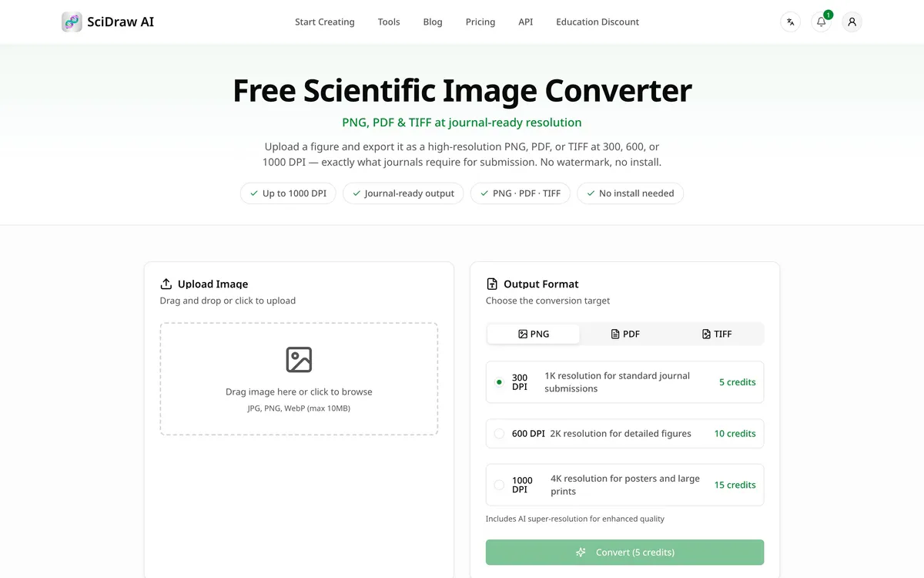Click the 5 credits label

point(738,382)
